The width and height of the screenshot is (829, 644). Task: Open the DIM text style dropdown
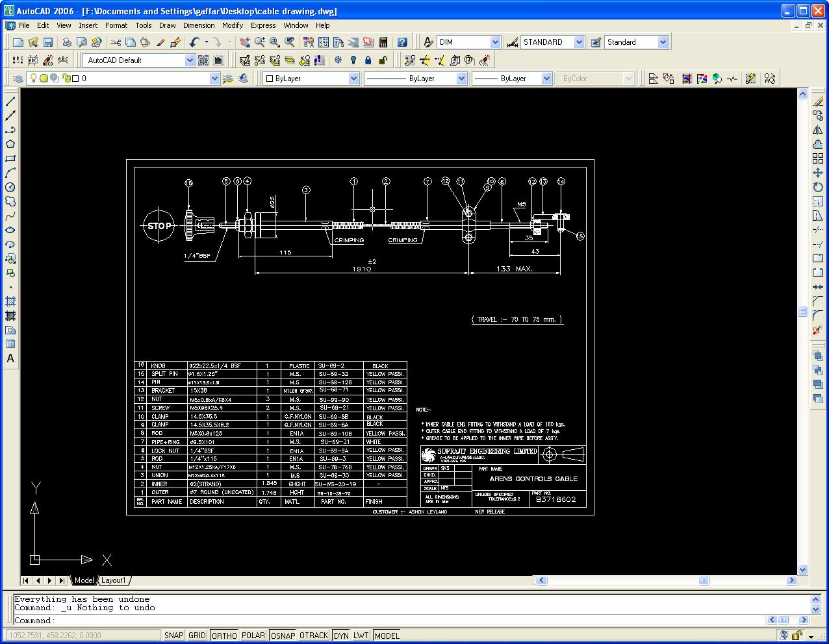pos(495,42)
